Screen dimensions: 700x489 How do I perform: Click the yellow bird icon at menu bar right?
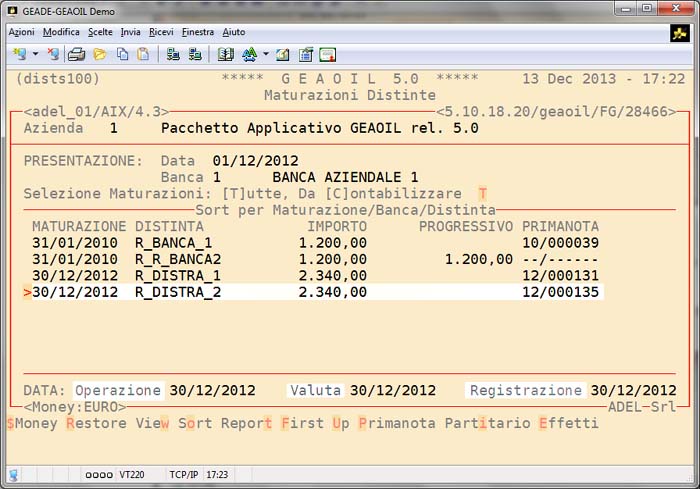679,33
